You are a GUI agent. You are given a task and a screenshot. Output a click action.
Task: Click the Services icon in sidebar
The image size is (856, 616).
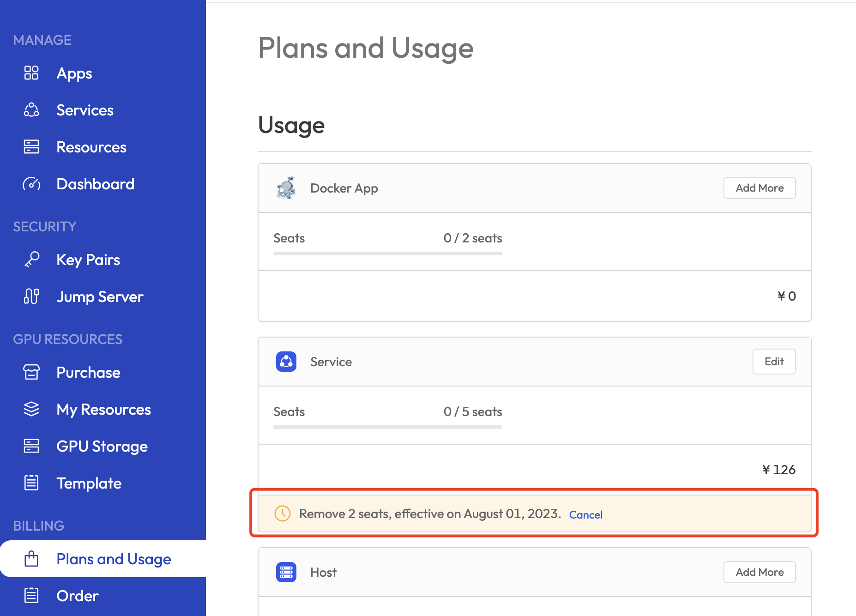click(31, 110)
